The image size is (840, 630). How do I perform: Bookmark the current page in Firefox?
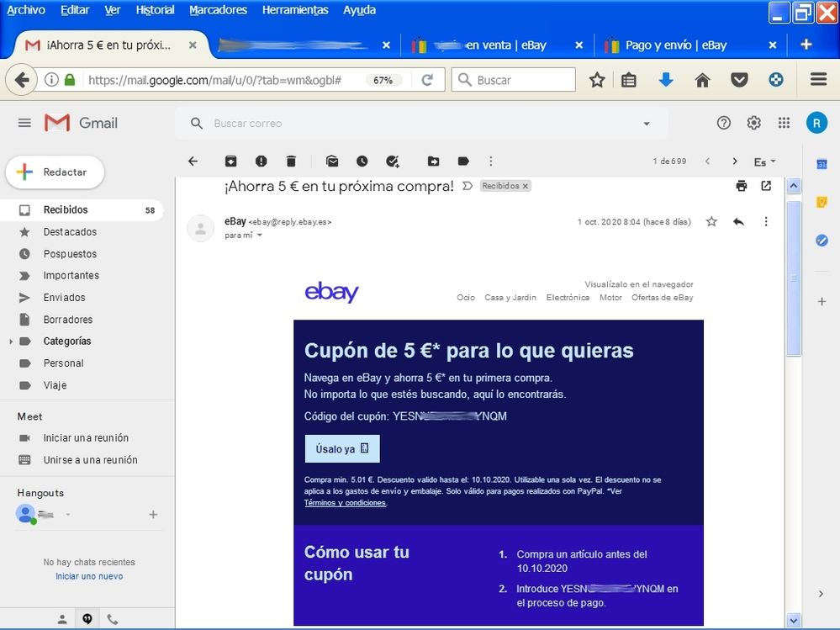[x=597, y=80]
